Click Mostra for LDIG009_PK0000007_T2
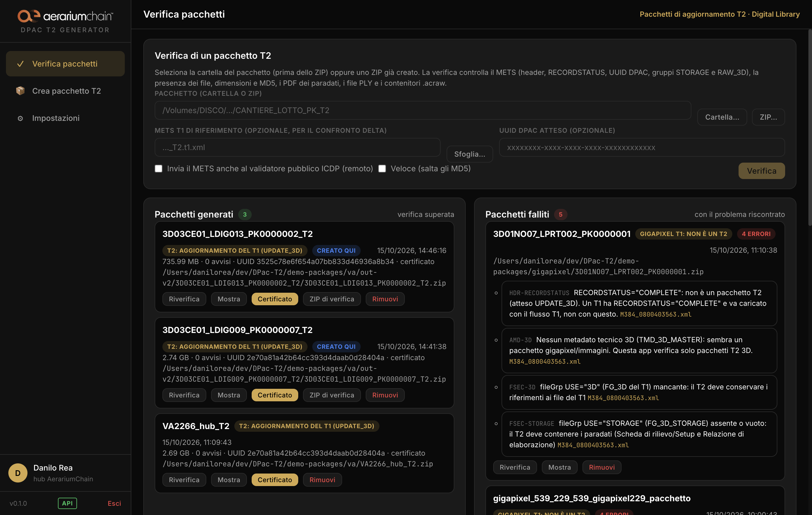Screen dimensions: 812x515 229,395
